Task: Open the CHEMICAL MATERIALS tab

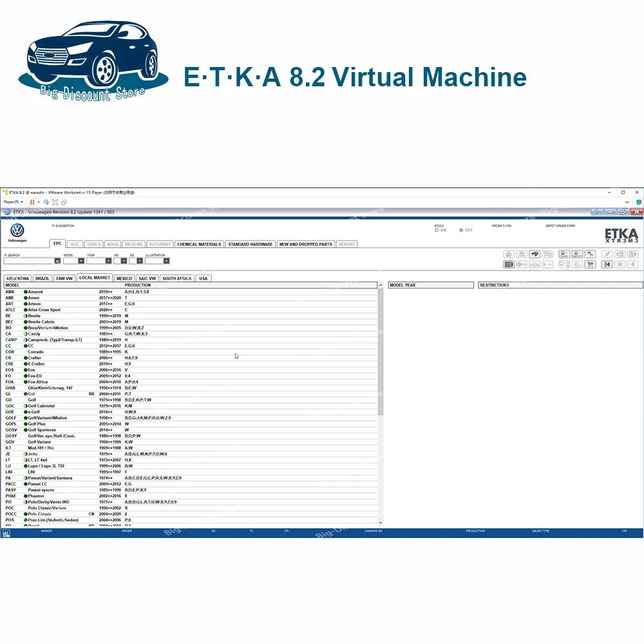Action: click(200, 244)
